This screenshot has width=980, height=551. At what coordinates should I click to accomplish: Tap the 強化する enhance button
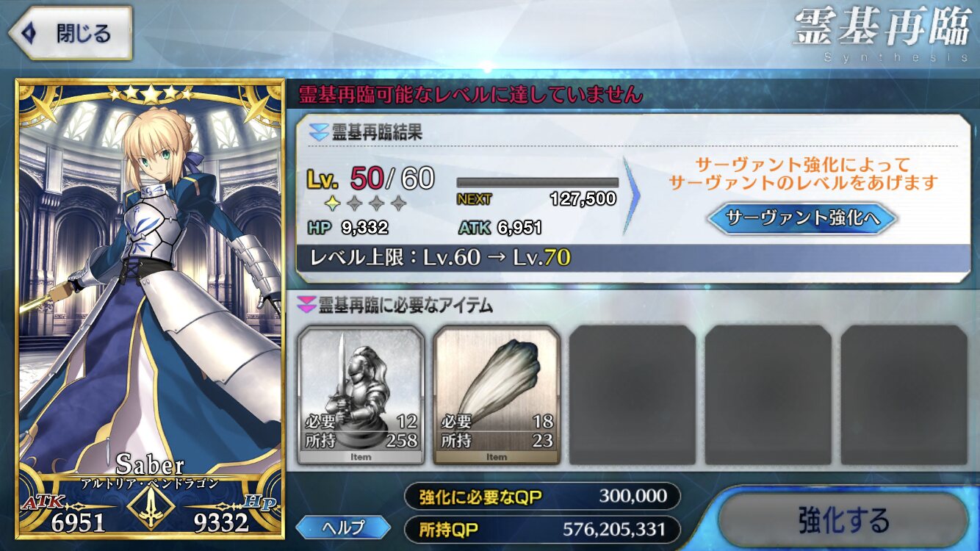pos(843,521)
